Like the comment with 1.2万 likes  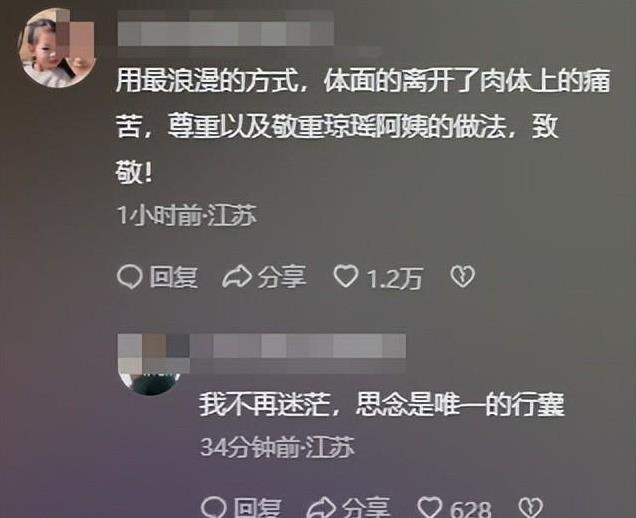coord(346,277)
